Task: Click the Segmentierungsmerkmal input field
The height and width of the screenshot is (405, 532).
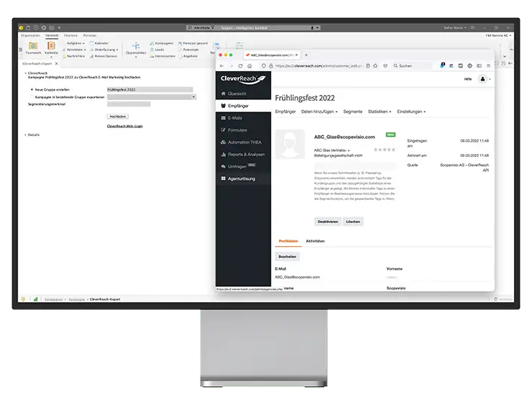Action: click(x=128, y=104)
